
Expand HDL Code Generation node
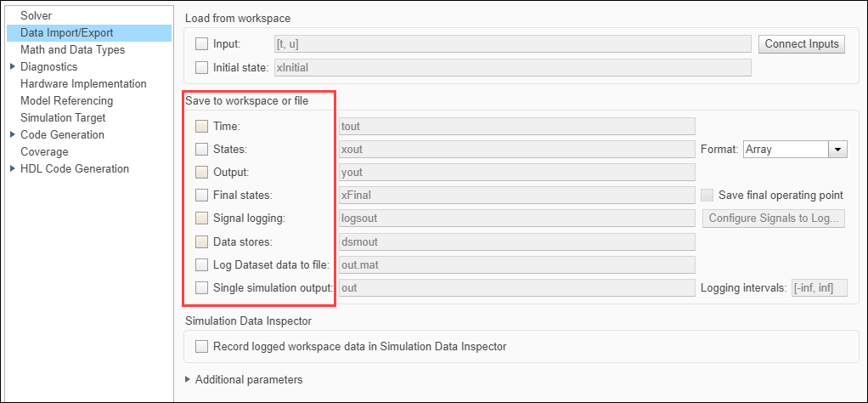tap(12, 168)
